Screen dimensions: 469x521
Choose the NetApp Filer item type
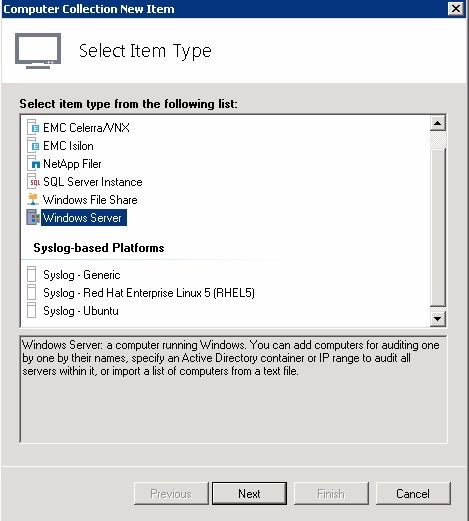point(72,164)
